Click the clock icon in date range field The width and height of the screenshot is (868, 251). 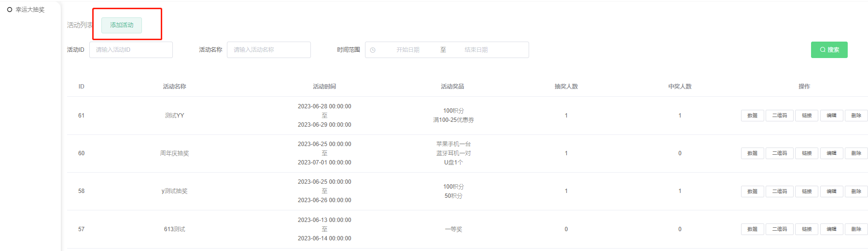pyautogui.click(x=373, y=50)
